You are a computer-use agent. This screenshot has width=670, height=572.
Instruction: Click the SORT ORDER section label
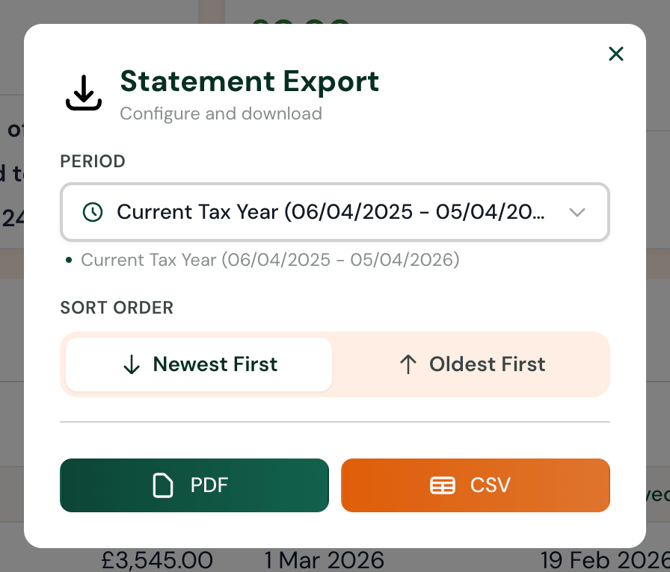pyautogui.click(x=117, y=308)
